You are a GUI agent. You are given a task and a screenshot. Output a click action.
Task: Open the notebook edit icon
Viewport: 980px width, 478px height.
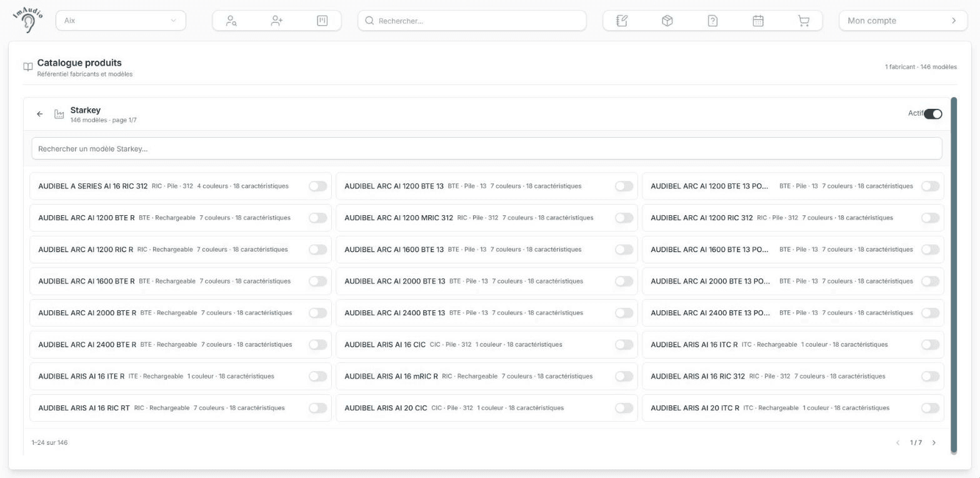(621, 21)
